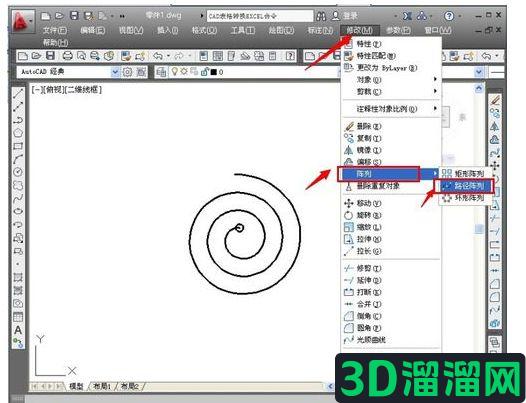Switch to the 布局1 layout tab
The width and height of the screenshot is (526, 403).
[102, 386]
